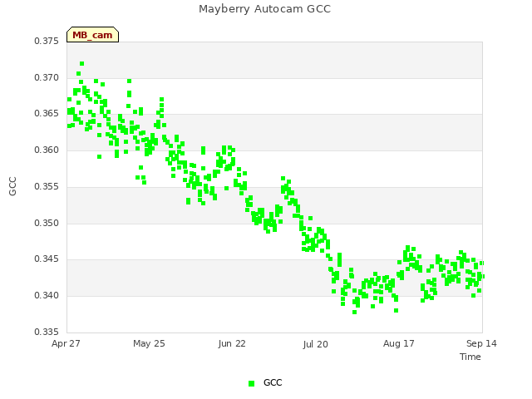Click the 0.370 y-axis value
The width and height of the screenshot is (532, 399).
[47, 77]
